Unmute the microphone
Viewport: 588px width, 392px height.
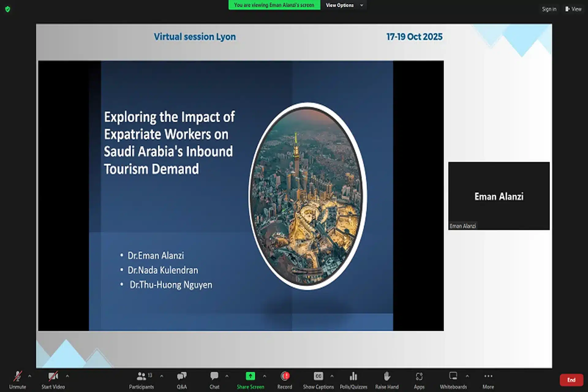point(17,376)
